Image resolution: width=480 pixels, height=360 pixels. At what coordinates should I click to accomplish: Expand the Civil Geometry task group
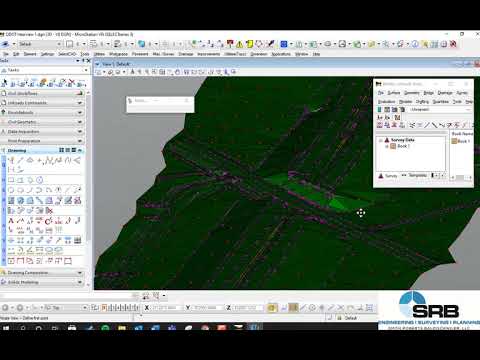point(42,122)
